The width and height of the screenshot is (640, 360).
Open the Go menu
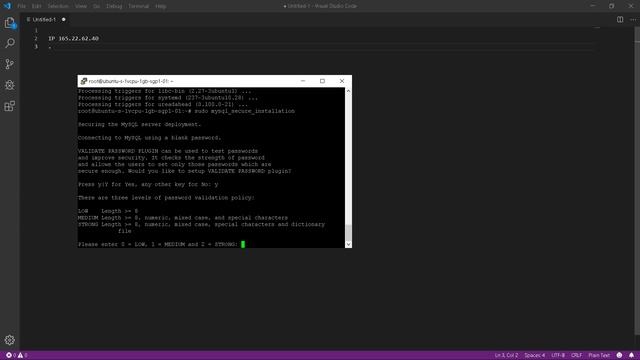pyautogui.click(x=96, y=6)
